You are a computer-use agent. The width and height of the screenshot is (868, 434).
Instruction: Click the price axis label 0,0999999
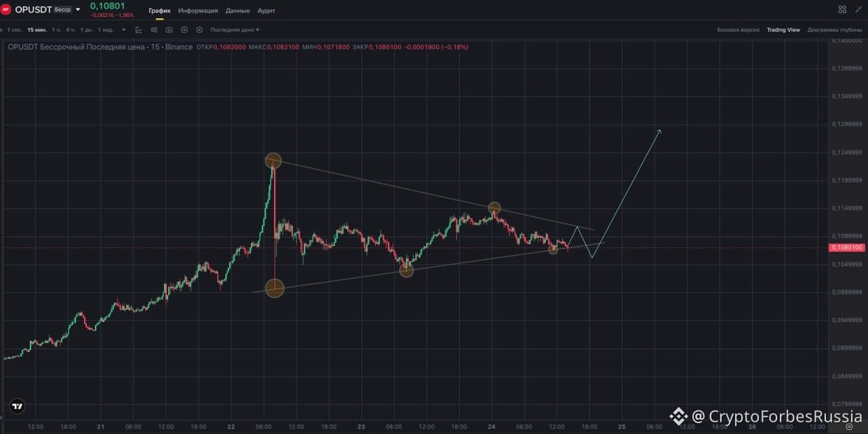tap(846, 292)
